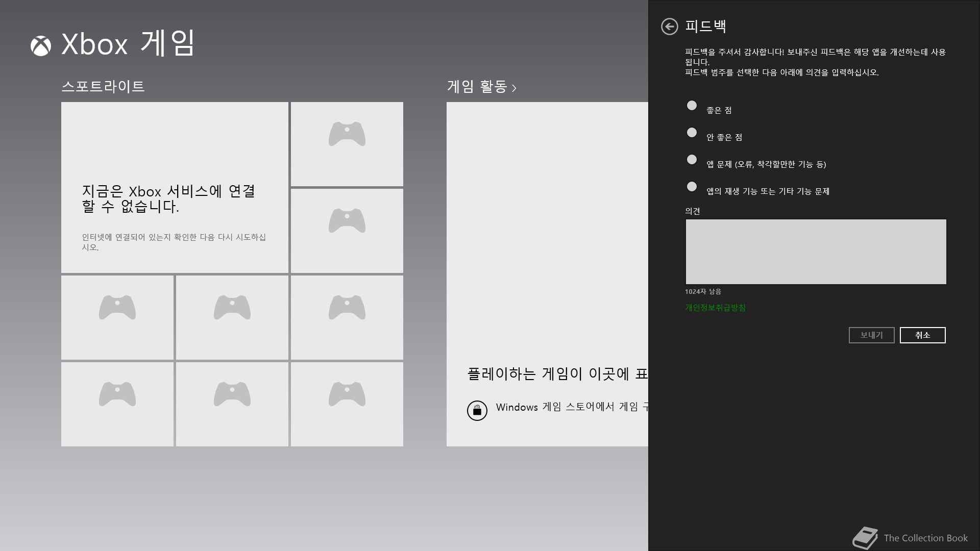Click the 1024자 남음 character counter text
This screenshot has width=980, height=551.
tap(703, 291)
